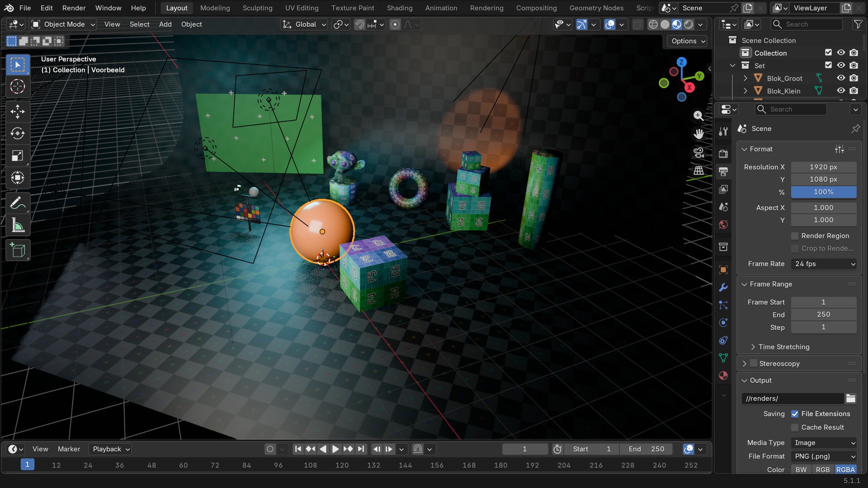
Task: Open the File menu
Action: tap(25, 8)
